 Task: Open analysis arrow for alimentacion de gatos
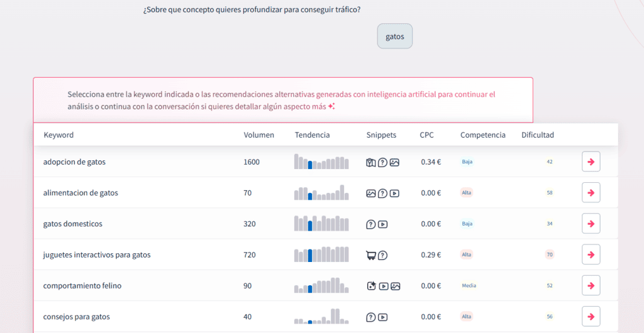591,192
